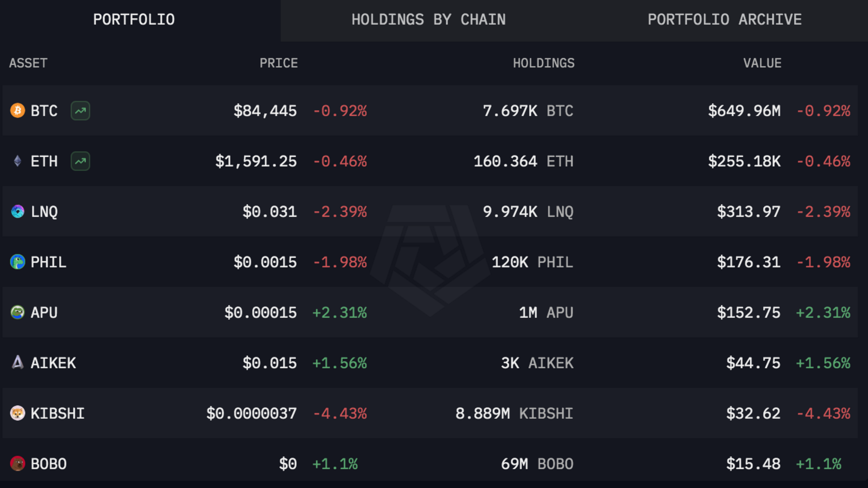Screen dimensions: 868x488
Task: Open the Holdings By Chain tab
Action: point(429,20)
